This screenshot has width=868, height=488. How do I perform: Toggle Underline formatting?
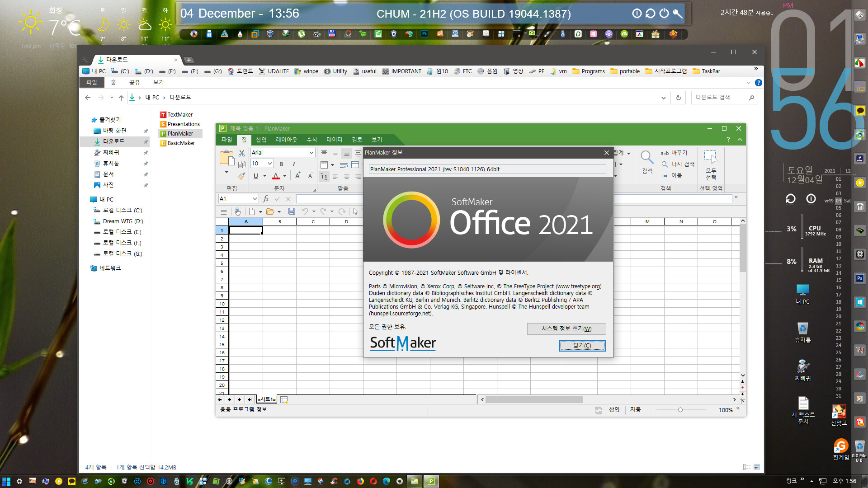pos(256,176)
